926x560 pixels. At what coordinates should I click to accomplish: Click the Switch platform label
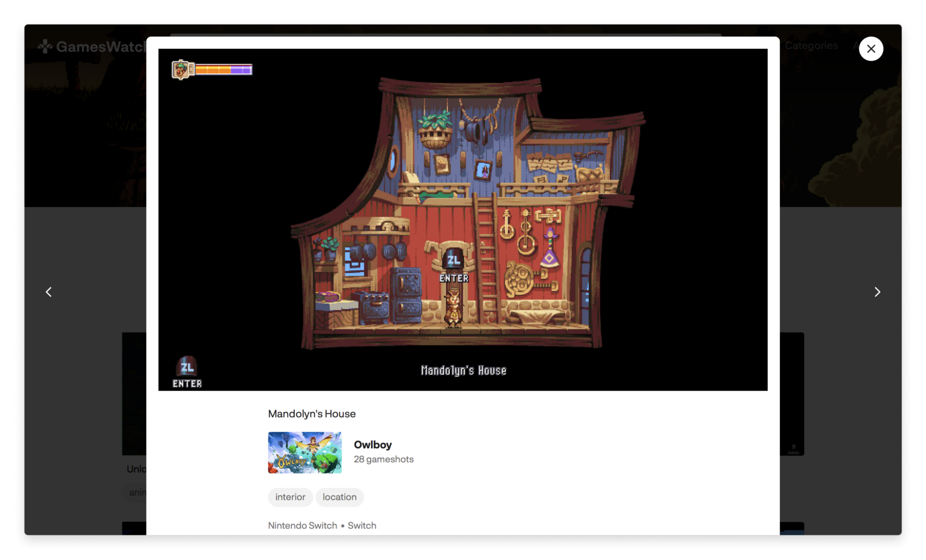tap(362, 525)
